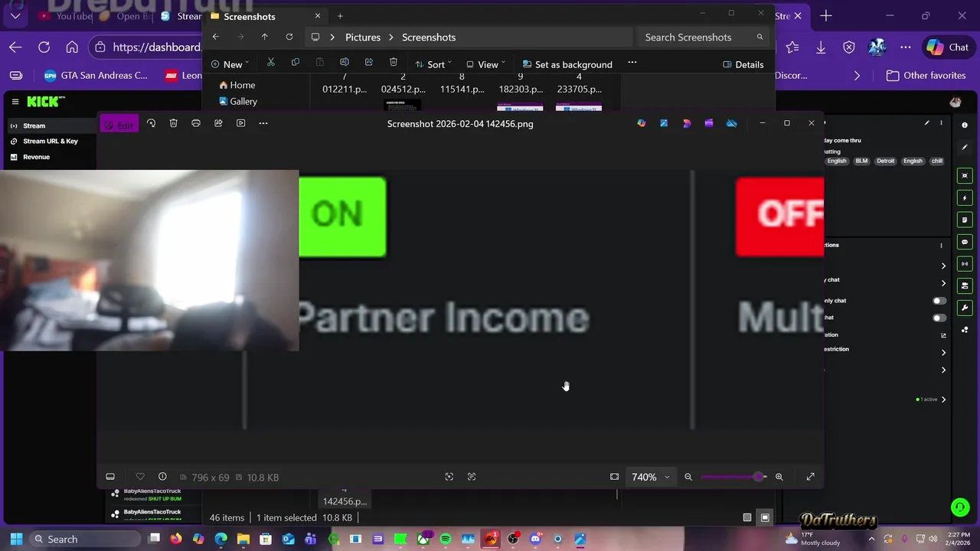Open File Explorer's three-dots see more menu

pyautogui.click(x=632, y=63)
